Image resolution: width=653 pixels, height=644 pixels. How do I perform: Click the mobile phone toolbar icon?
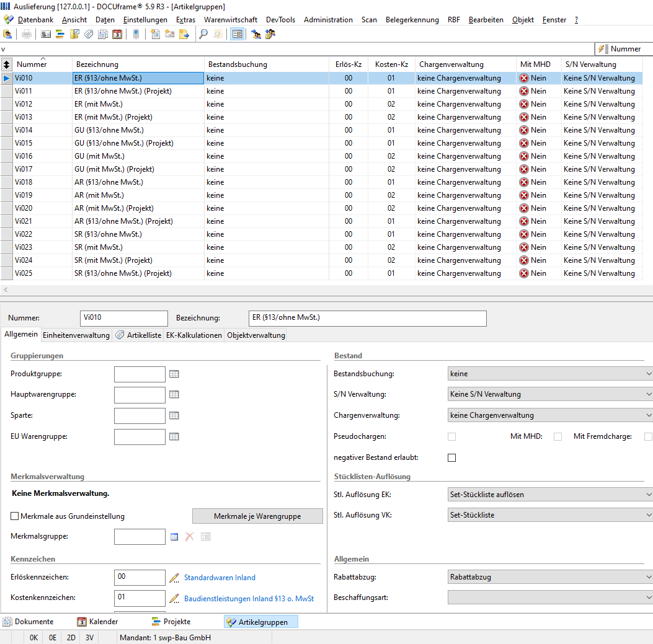coord(136,34)
